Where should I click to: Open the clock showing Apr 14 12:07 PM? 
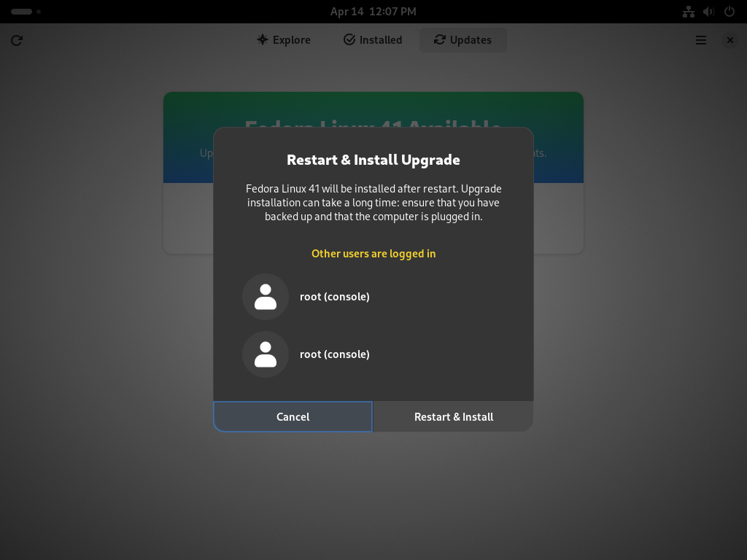click(373, 12)
